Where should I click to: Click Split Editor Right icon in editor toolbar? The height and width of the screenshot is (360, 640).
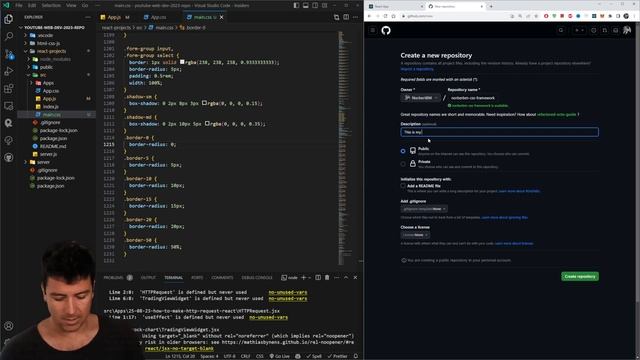tap(346, 17)
